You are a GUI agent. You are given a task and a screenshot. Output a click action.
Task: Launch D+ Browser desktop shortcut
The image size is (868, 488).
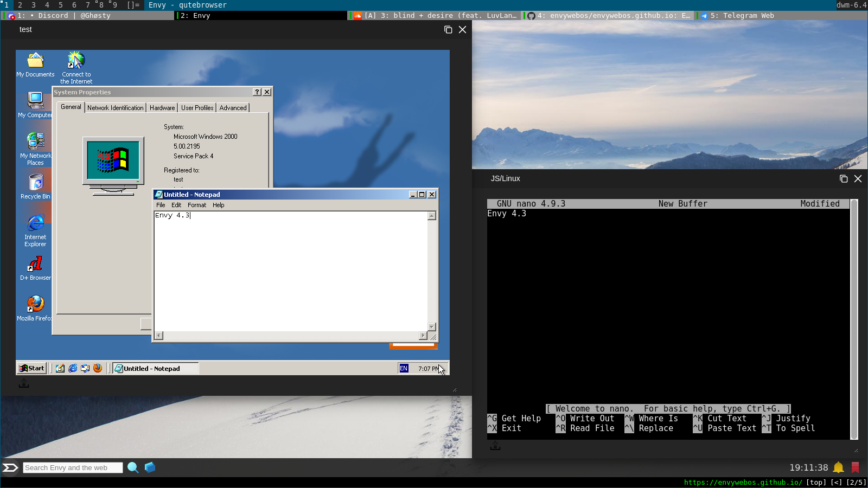point(35,268)
